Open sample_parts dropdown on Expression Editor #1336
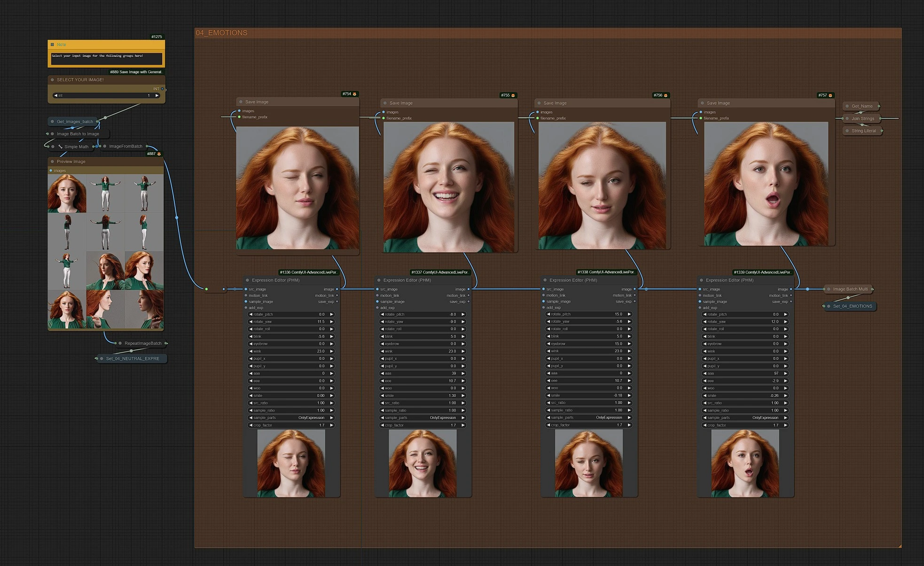Viewport: 924px width, 566px height. [291, 418]
